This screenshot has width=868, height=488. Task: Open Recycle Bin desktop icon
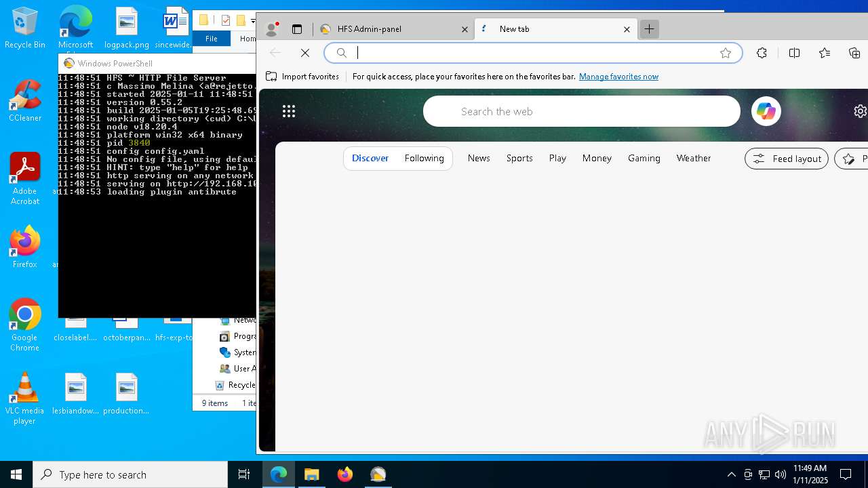[x=25, y=28]
